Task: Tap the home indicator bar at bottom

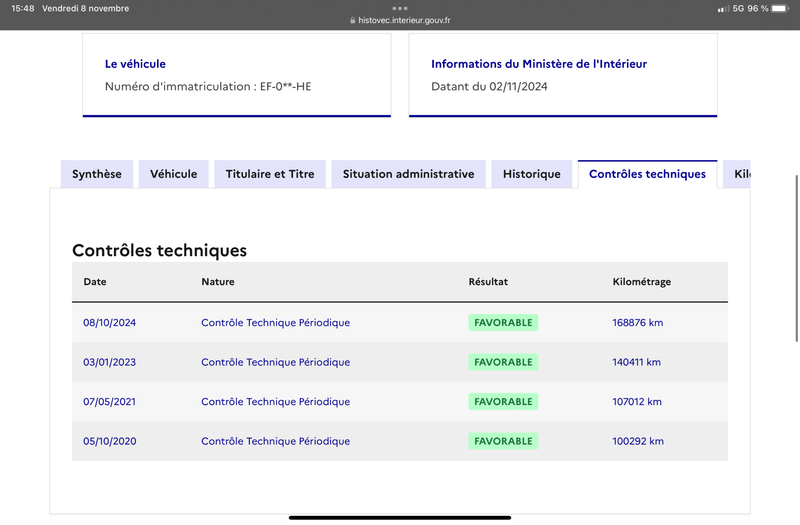Action: coord(400,517)
